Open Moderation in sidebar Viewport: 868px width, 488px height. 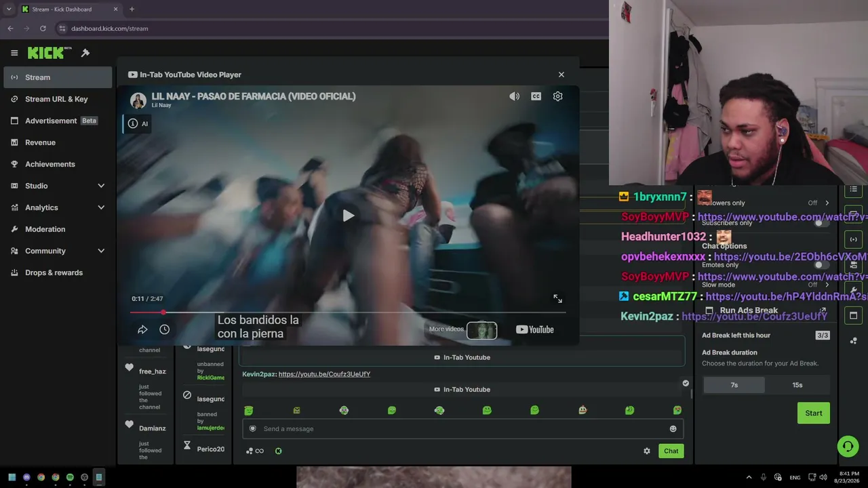pos(58,229)
